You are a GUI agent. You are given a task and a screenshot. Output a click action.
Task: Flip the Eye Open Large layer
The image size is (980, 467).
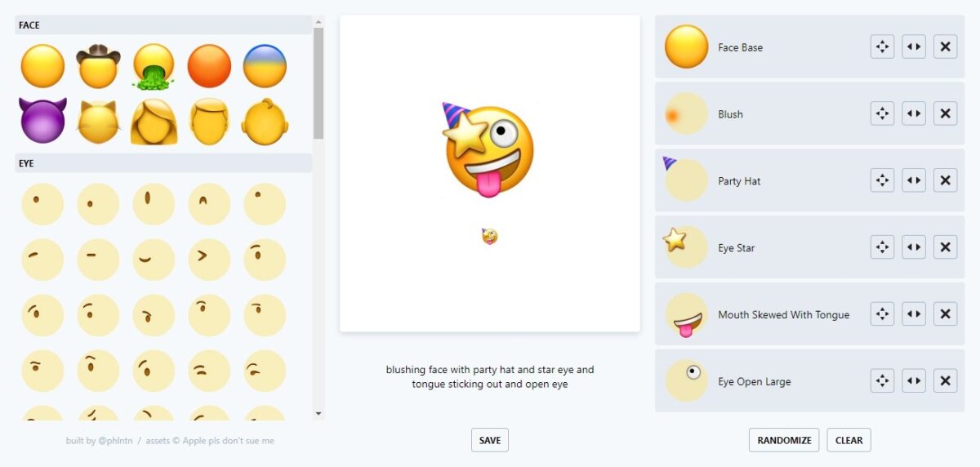coord(914,382)
